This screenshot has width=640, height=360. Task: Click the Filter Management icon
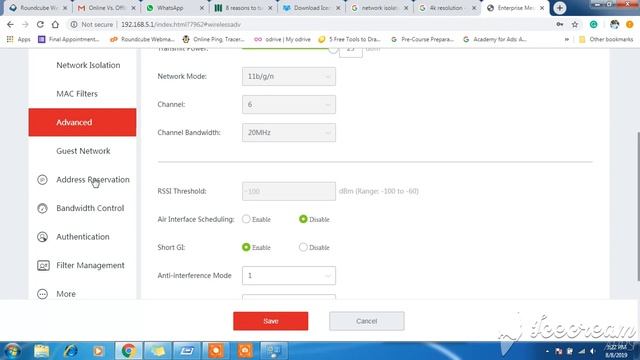43,265
